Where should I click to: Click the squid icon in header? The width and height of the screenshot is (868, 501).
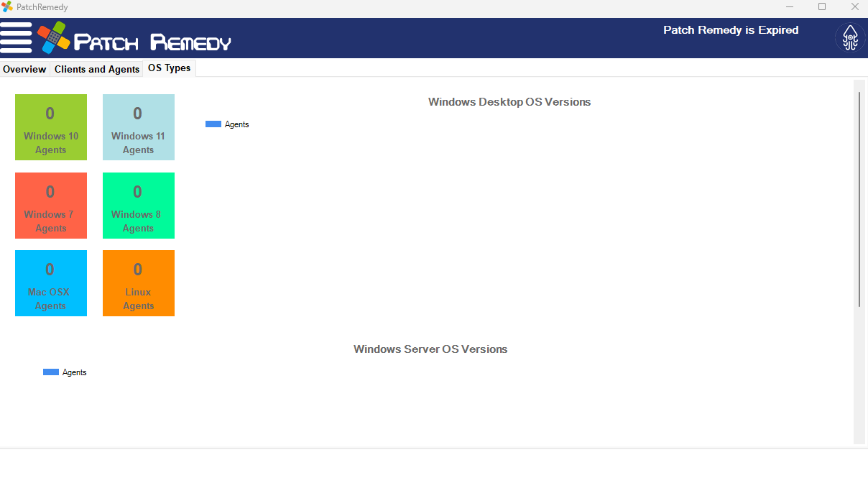pos(850,37)
